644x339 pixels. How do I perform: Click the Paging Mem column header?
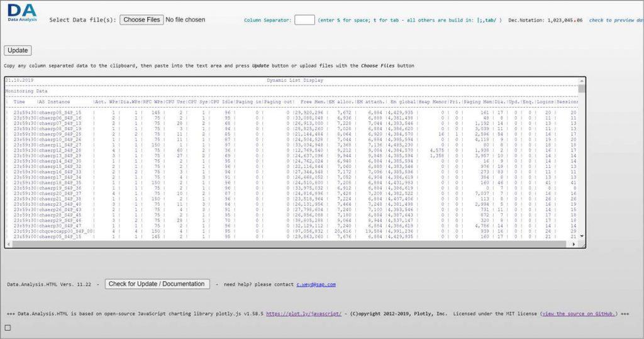pos(478,102)
